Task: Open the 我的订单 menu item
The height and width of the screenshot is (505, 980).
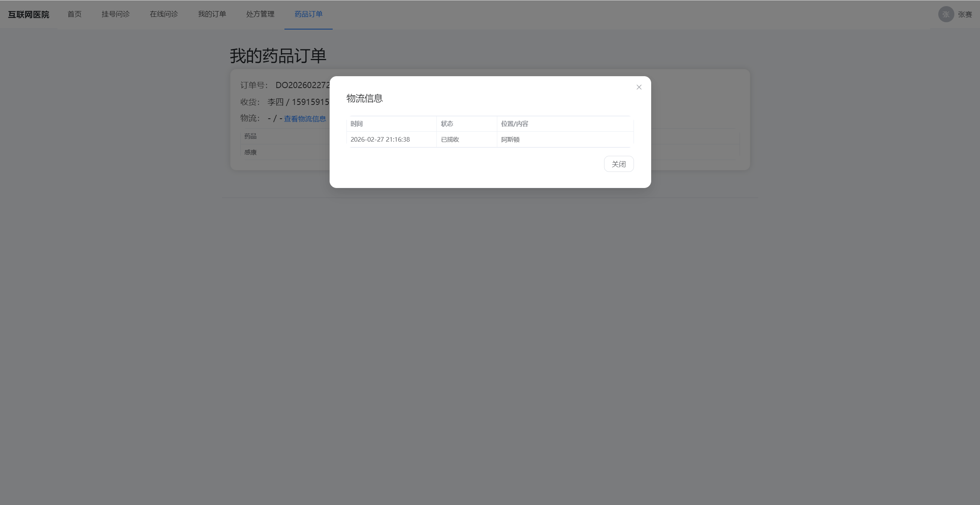Action: (x=212, y=14)
